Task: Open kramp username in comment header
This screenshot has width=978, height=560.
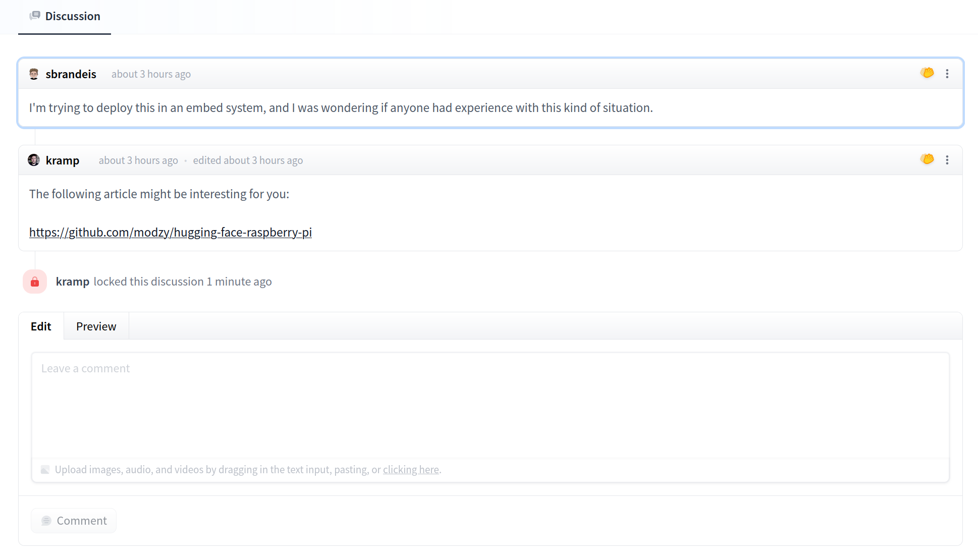Action: pos(63,160)
